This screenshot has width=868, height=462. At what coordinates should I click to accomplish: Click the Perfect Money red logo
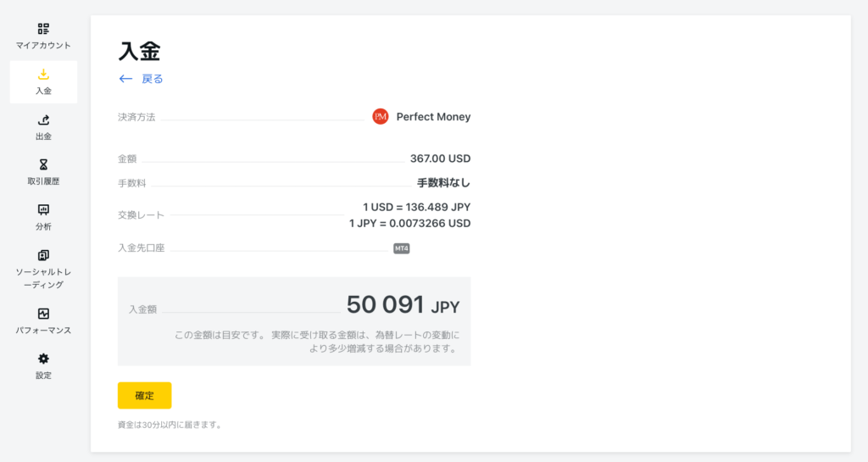(381, 117)
